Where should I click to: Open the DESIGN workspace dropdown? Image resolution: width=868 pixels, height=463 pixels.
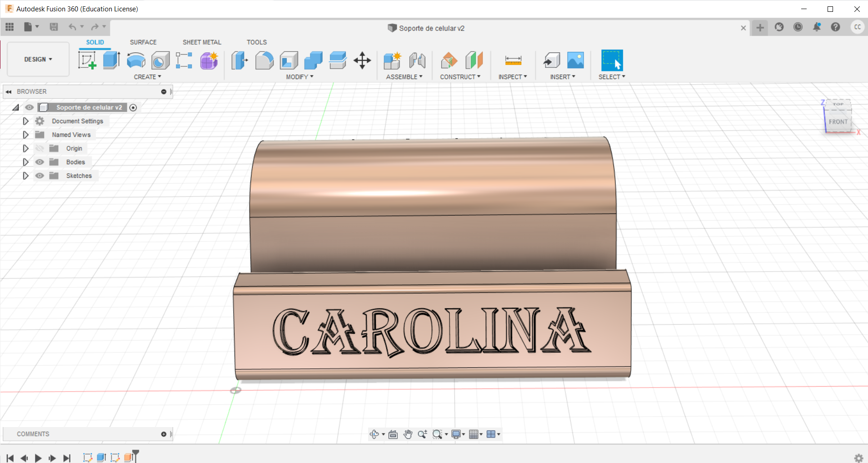click(x=38, y=59)
